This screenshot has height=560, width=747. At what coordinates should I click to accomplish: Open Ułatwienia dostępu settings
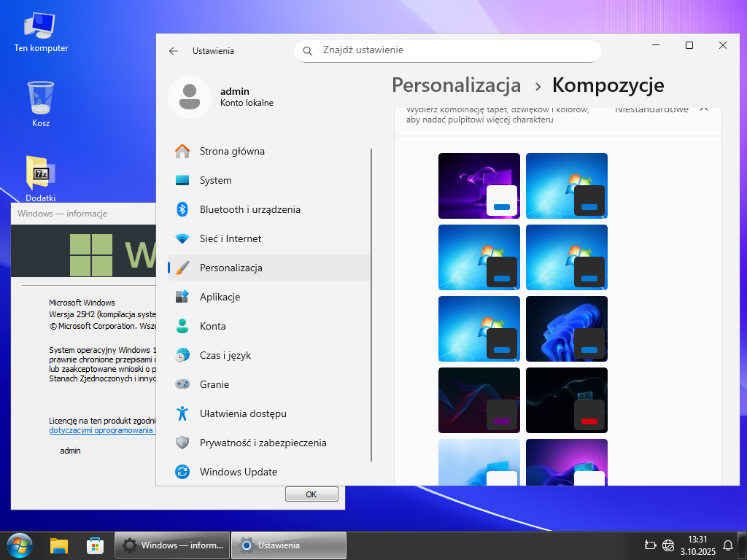[242, 413]
